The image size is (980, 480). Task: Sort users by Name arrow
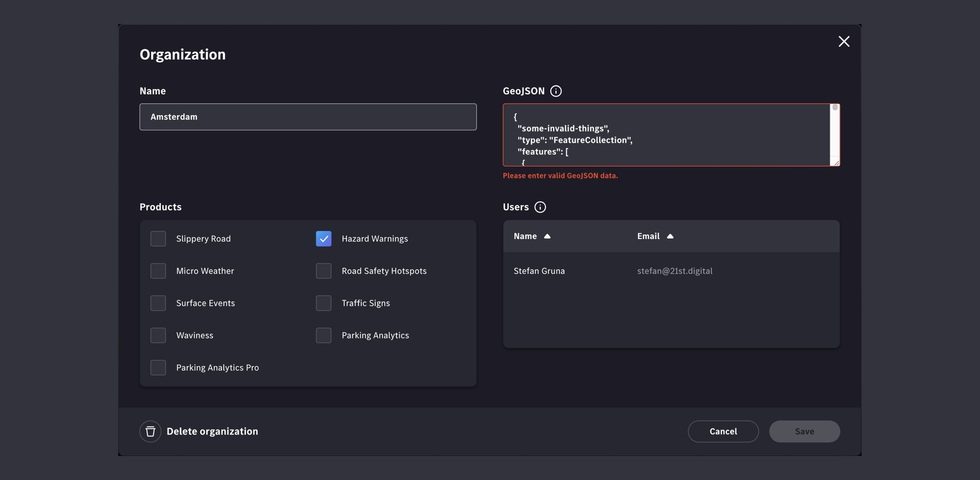[547, 236]
